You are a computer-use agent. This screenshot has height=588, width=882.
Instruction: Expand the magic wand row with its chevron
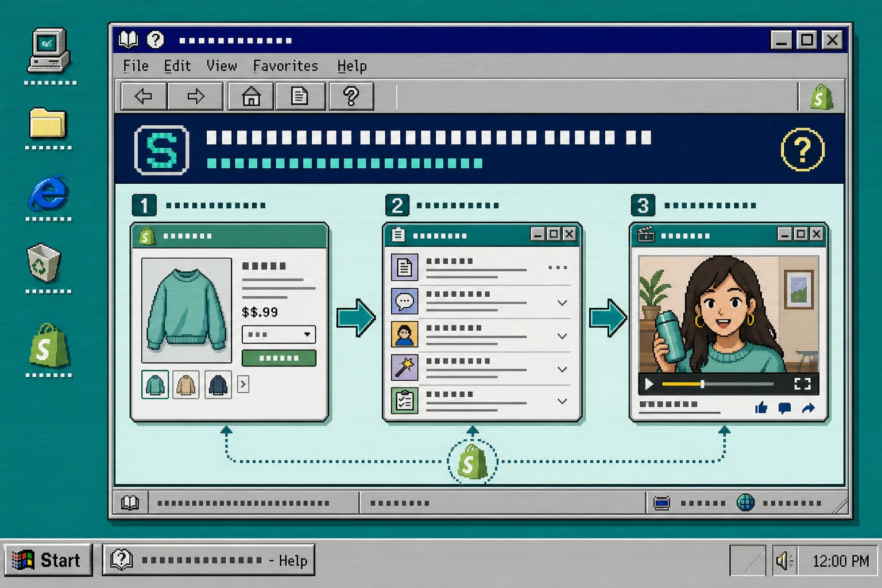pos(562,369)
